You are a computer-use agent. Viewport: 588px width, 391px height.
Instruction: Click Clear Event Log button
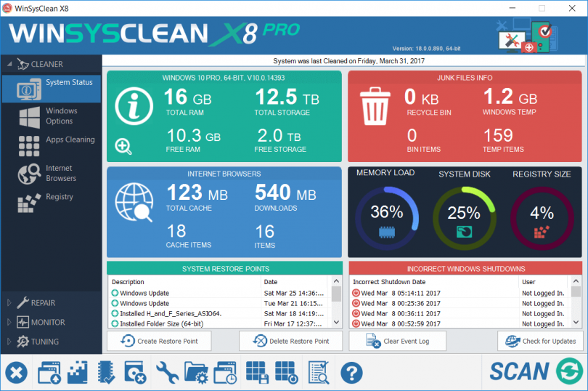click(398, 341)
